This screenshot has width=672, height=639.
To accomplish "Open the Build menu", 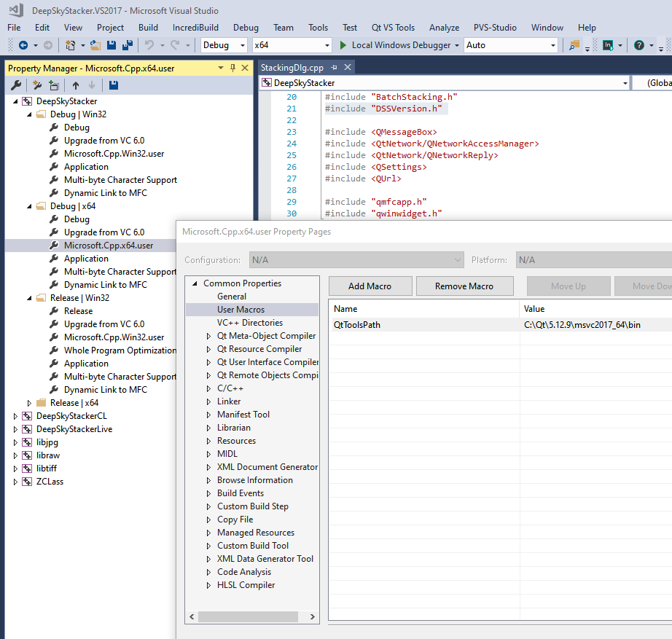I will pos(148,28).
